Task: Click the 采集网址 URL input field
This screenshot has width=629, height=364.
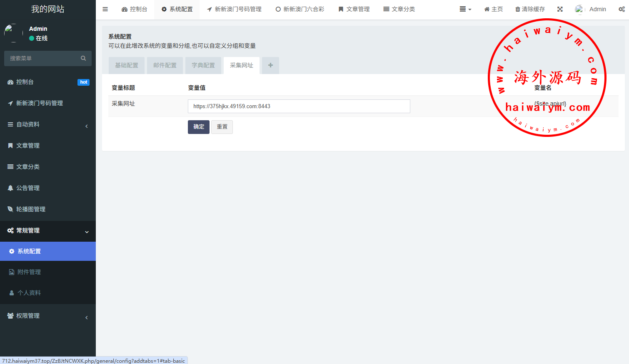Action: [299, 106]
